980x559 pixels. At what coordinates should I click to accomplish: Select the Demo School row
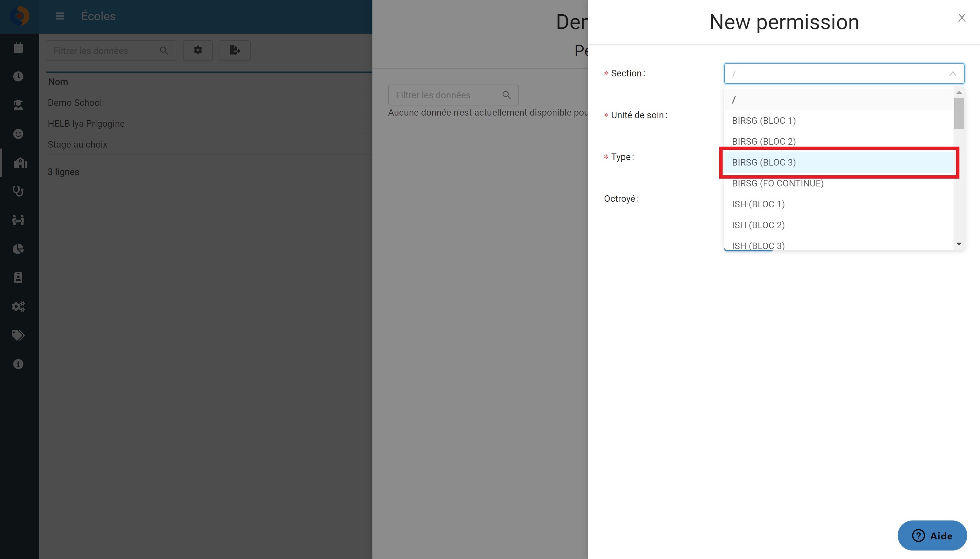pos(209,103)
